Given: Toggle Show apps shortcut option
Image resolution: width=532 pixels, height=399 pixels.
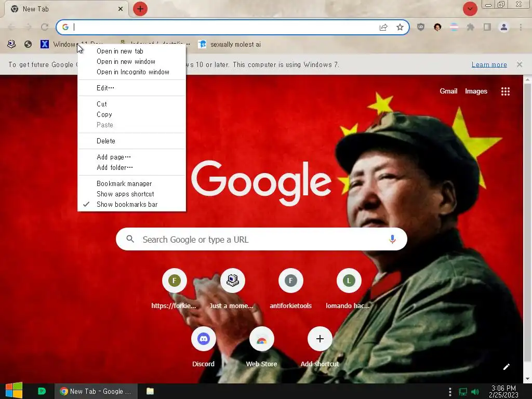Looking at the screenshot, I should 131,194.
